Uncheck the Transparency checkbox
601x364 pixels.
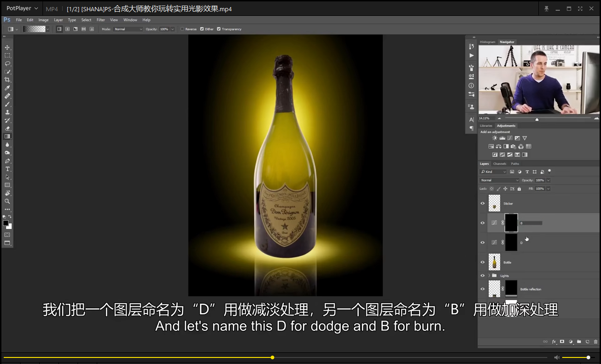(x=219, y=29)
